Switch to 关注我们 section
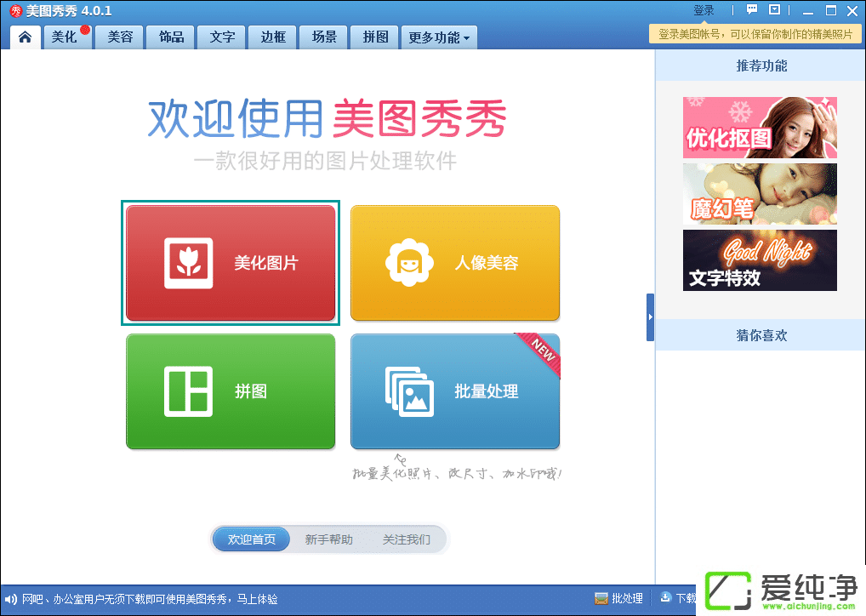 click(x=406, y=539)
